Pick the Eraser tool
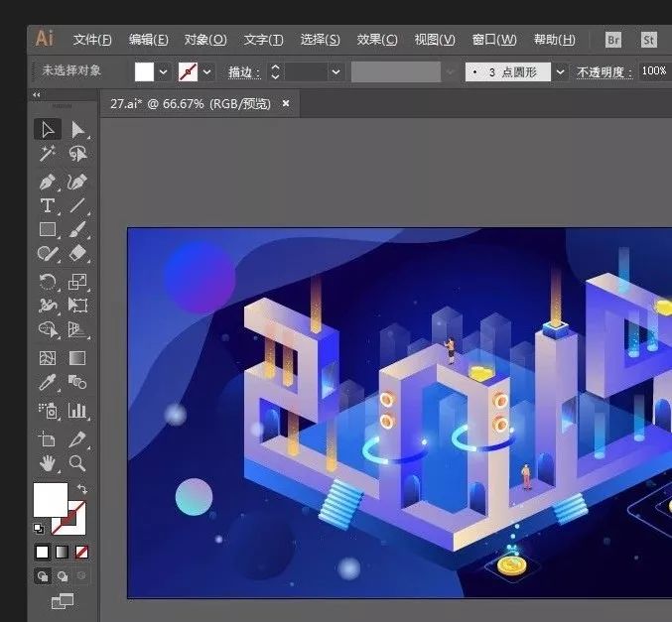The image size is (672, 622). (x=77, y=254)
